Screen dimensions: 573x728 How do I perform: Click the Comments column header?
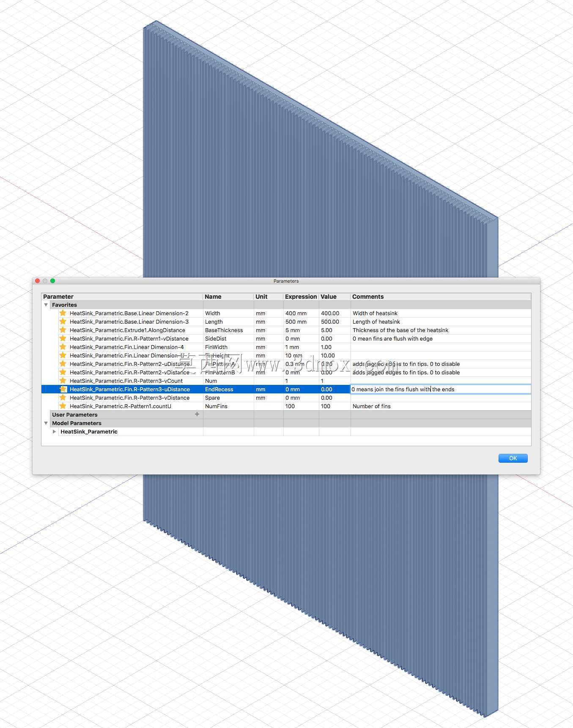pyautogui.click(x=441, y=297)
